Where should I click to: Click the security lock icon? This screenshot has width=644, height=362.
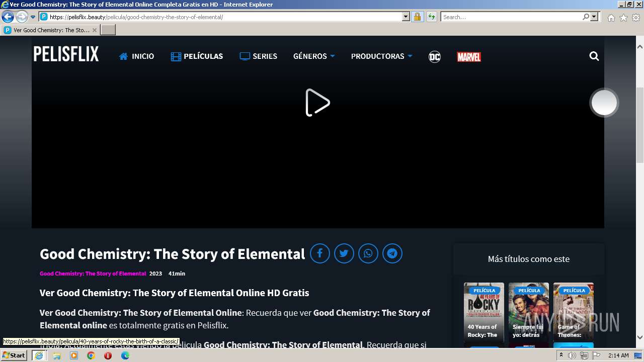(417, 17)
